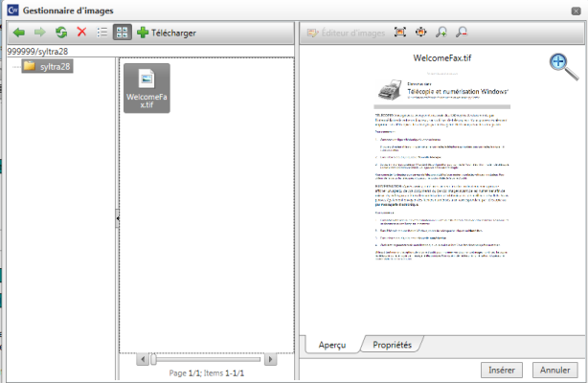Refresh the file list
Image resolution: width=588 pixels, height=383 pixels.
coord(60,33)
